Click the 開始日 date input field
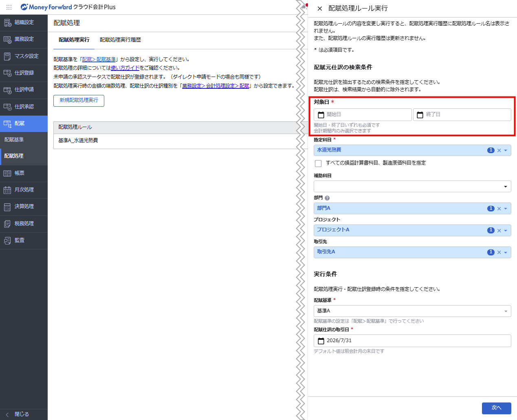Image resolution: width=517 pixels, height=420 pixels. tap(363, 115)
